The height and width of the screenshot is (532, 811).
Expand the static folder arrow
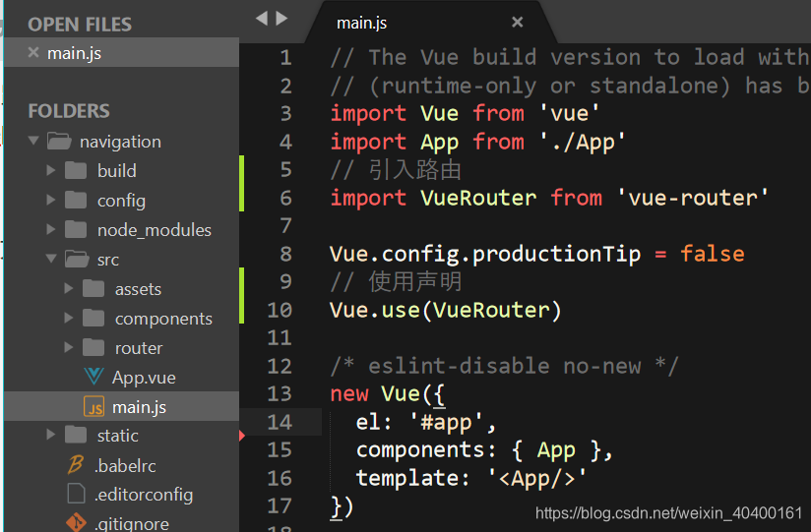[x=51, y=435]
